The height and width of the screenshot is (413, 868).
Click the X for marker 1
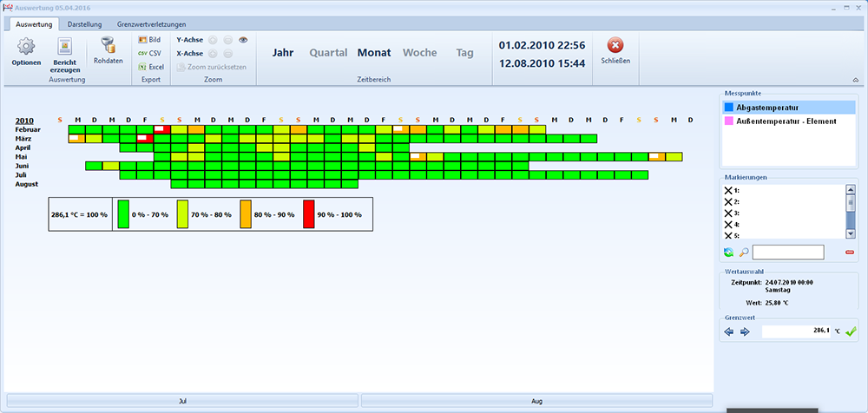(728, 190)
